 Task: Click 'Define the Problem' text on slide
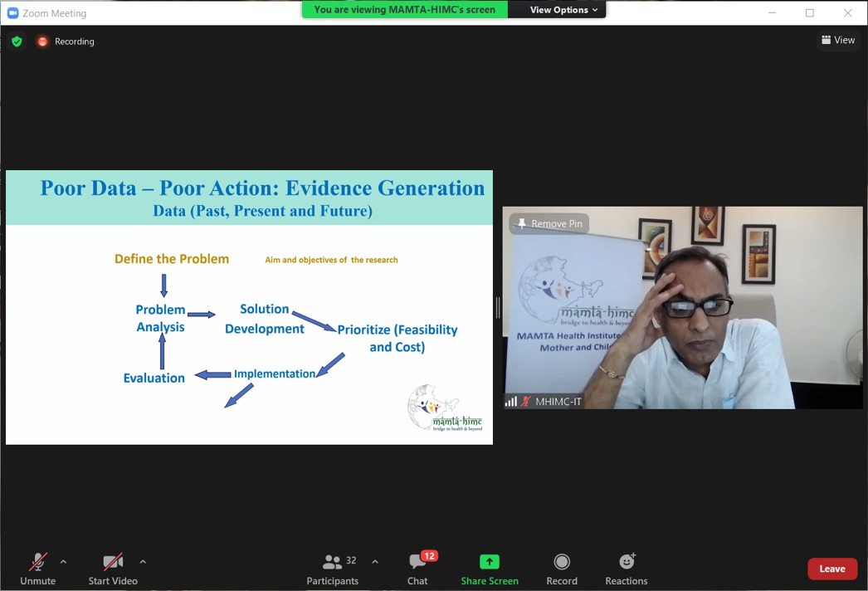(x=172, y=259)
